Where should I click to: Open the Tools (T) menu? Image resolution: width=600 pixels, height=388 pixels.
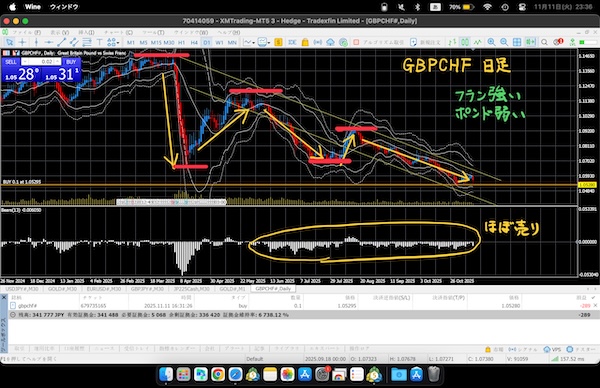point(153,33)
